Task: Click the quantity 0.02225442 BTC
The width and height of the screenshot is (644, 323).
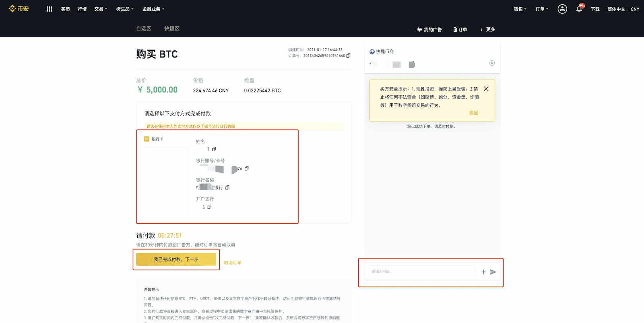Action: pyautogui.click(x=262, y=91)
